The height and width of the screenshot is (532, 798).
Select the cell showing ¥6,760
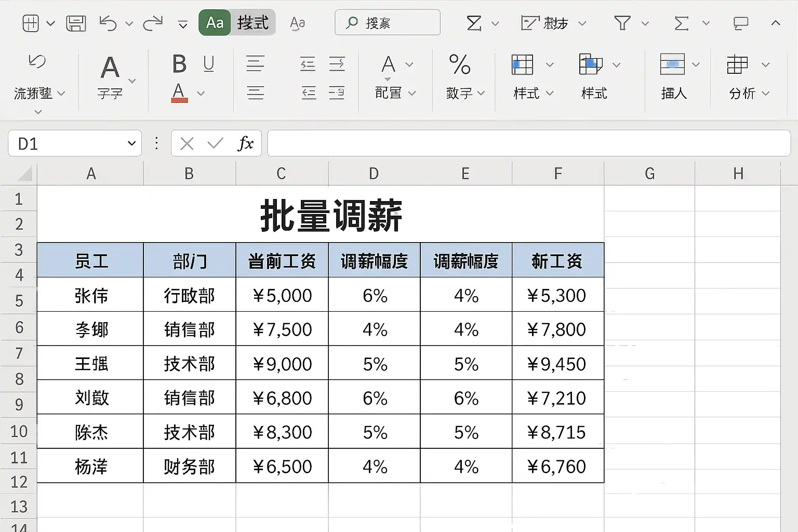(x=558, y=467)
